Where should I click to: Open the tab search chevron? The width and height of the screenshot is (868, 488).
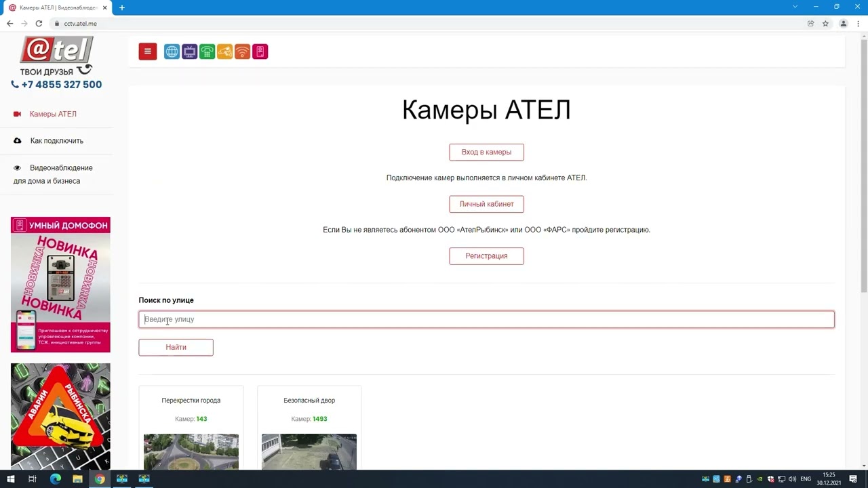tap(795, 7)
